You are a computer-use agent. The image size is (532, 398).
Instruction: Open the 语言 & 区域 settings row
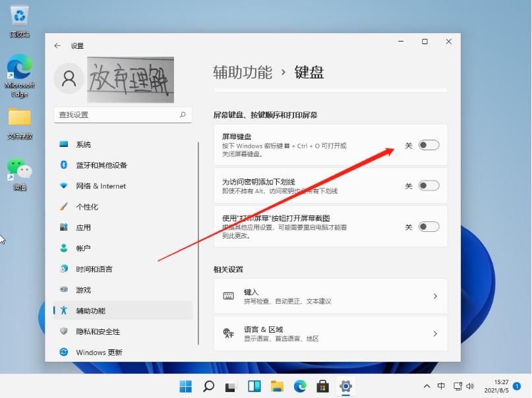(330, 333)
